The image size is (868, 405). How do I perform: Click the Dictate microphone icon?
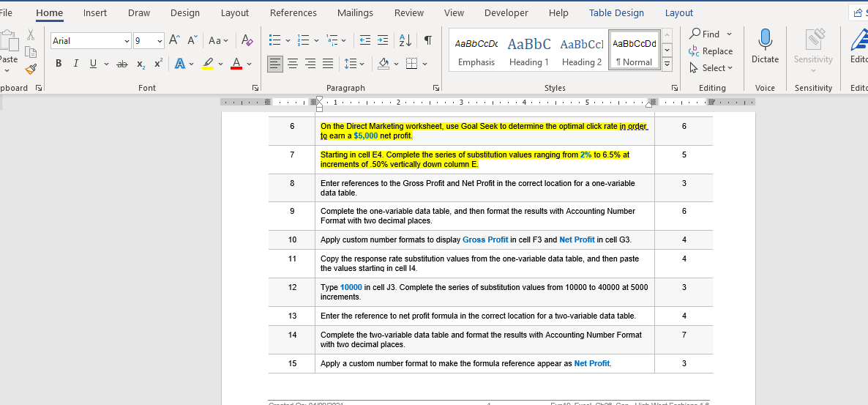coord(765,40)
